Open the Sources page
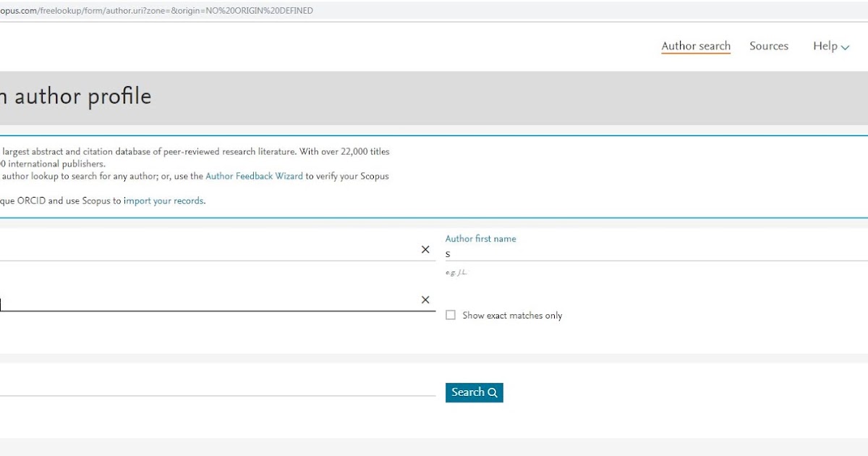 point(768,46)
